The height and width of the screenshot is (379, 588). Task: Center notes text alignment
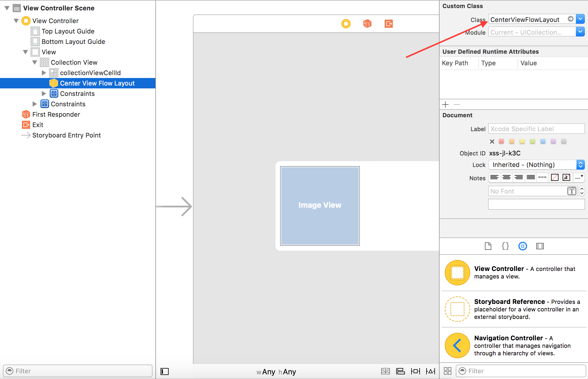point(507,177)
